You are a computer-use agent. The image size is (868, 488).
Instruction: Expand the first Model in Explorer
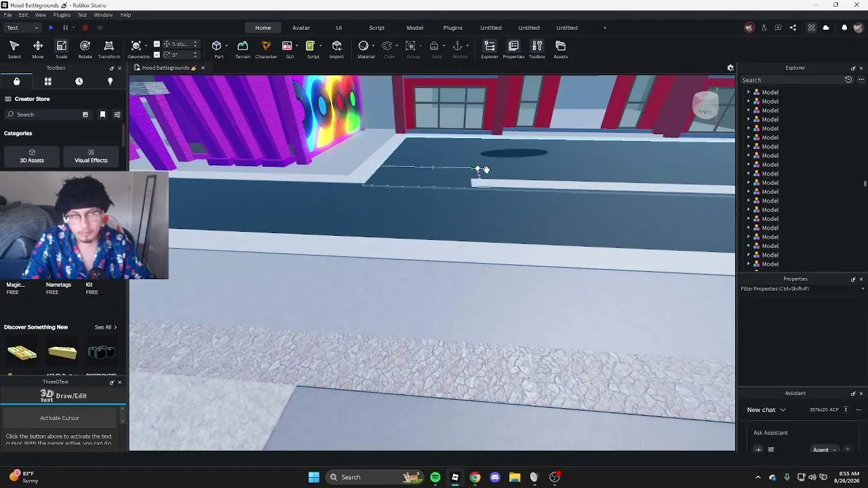749,92
